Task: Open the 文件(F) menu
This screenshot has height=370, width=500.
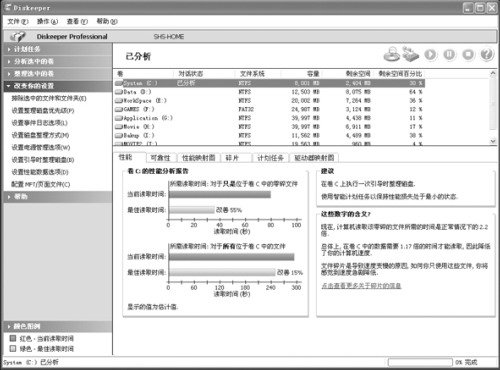Action: 18,21
